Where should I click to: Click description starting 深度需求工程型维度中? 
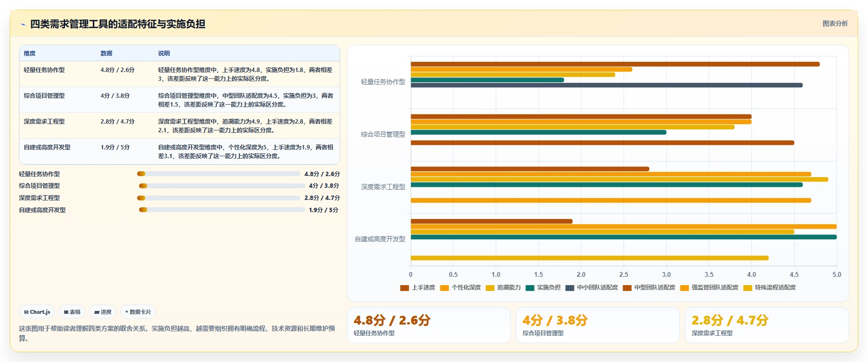point(245,126)
